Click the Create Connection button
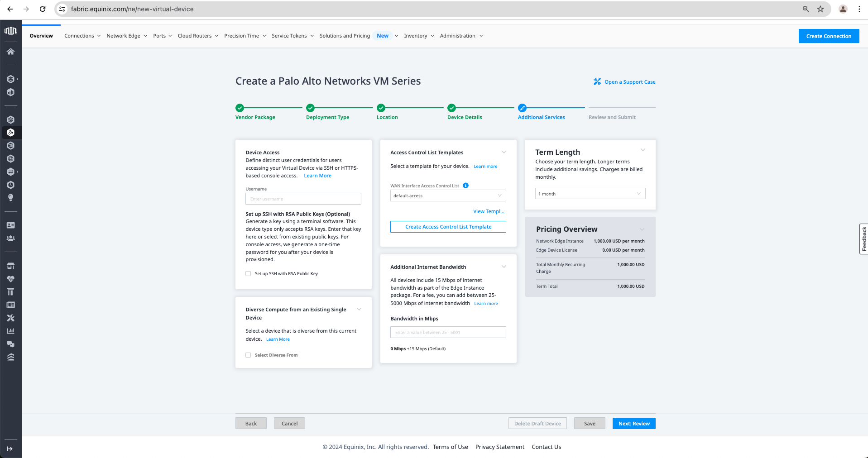 click(829, 36)
